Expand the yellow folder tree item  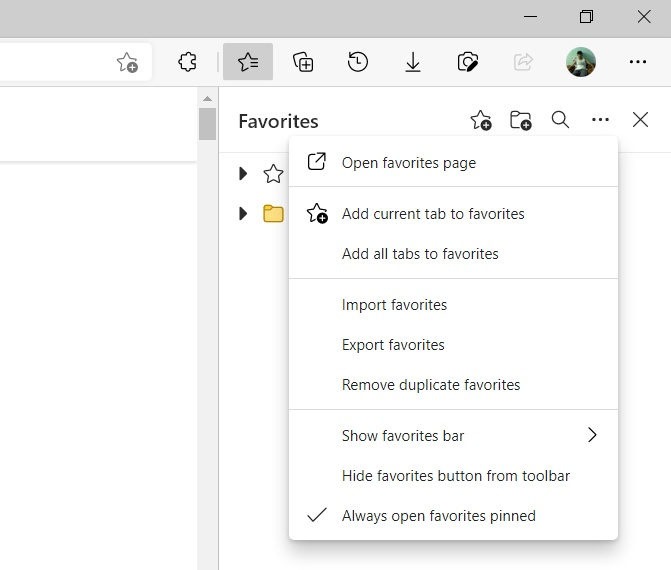(243, 214)
